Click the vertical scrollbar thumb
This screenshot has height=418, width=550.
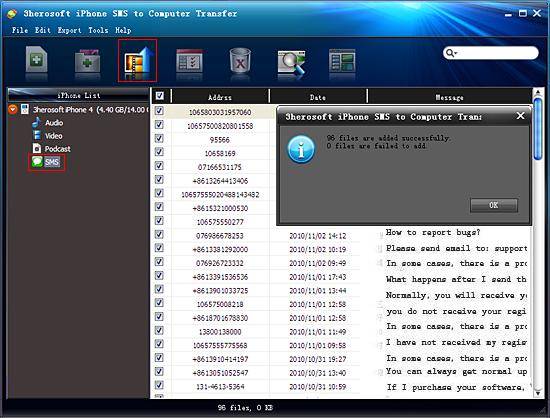[537, 129]
